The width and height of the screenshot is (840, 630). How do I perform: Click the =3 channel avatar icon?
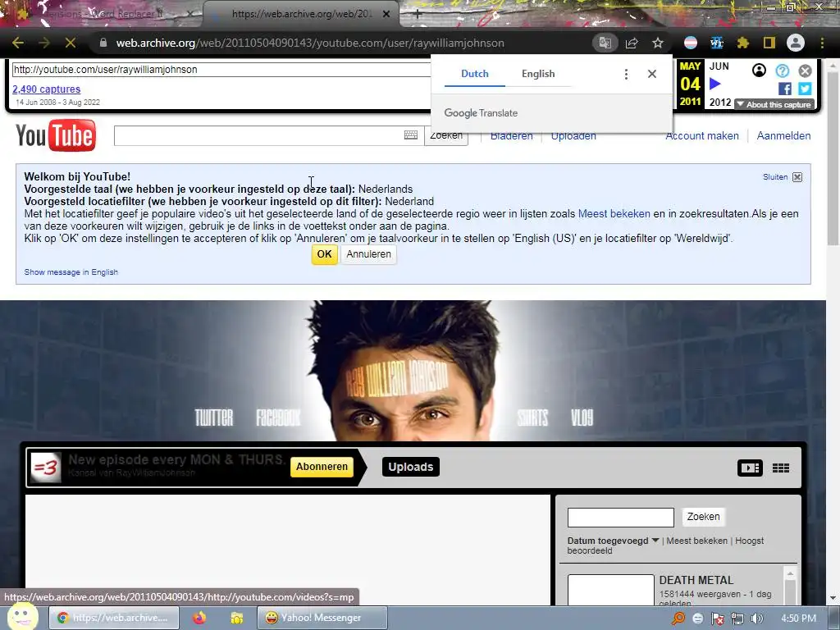tap(46, 468)
